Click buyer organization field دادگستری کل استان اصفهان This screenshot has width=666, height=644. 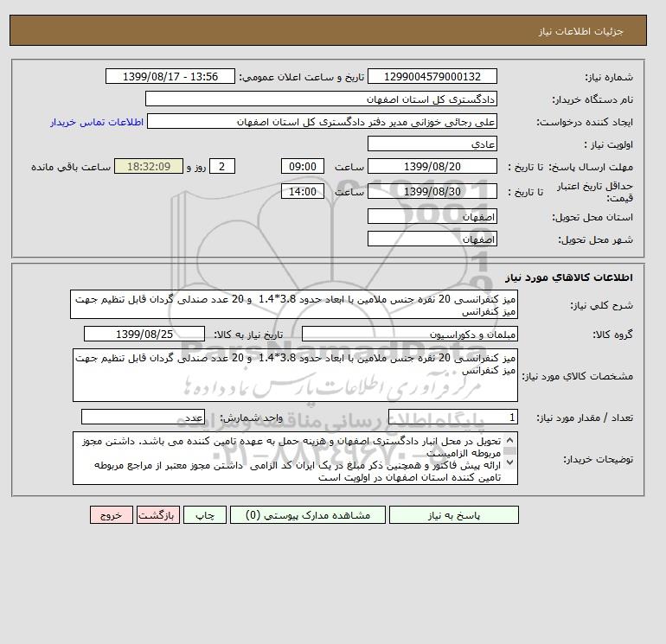pyautogui.click(x=321, y=99)
